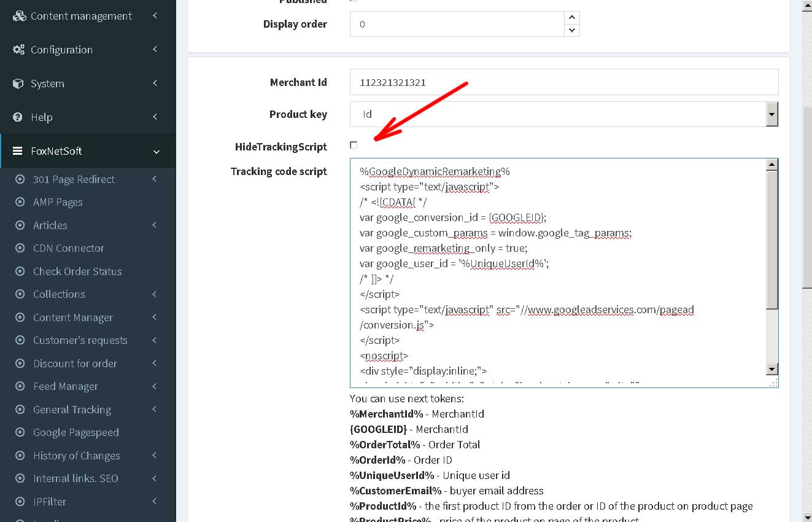Screen dimensions: 812x522
Task: Click the Customer's requests bullet icon
Action: pos(20,340)
